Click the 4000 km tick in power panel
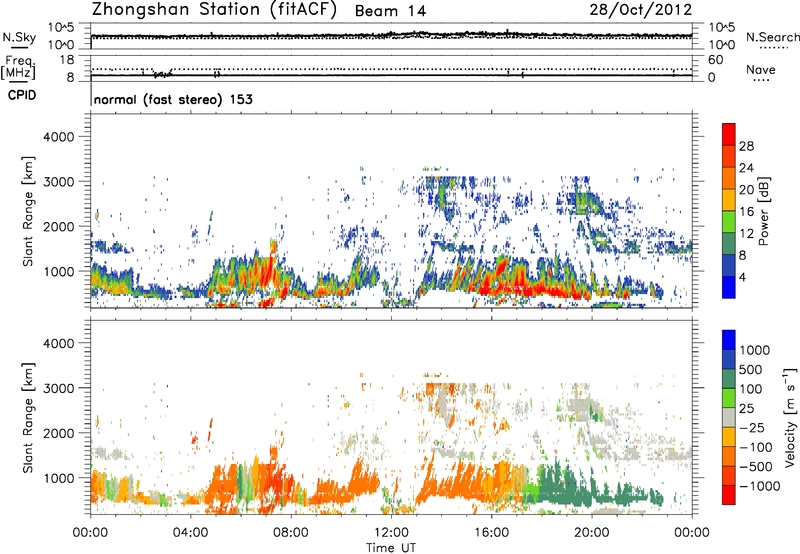The width and height of the screenshot is (800, 554). (59, 137)
